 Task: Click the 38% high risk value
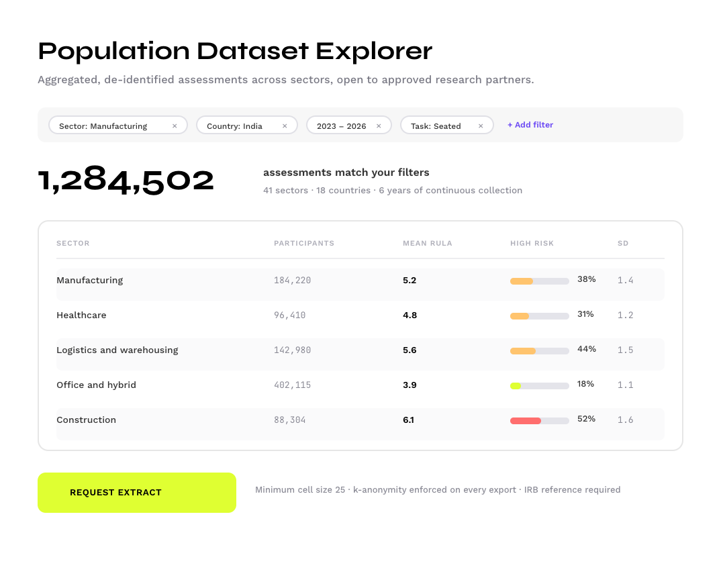click(587, 279)
